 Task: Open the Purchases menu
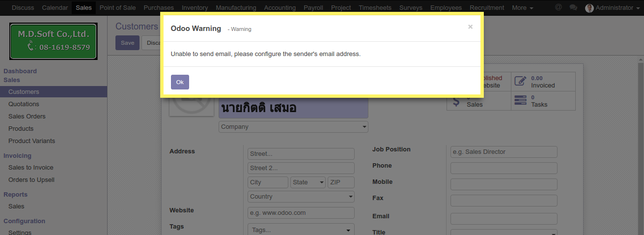(159, 8)
